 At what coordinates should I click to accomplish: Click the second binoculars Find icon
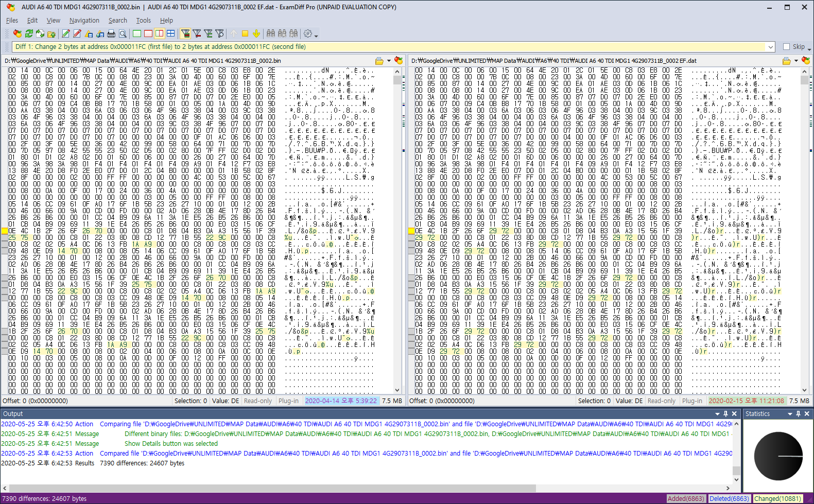tap(282, 33)
